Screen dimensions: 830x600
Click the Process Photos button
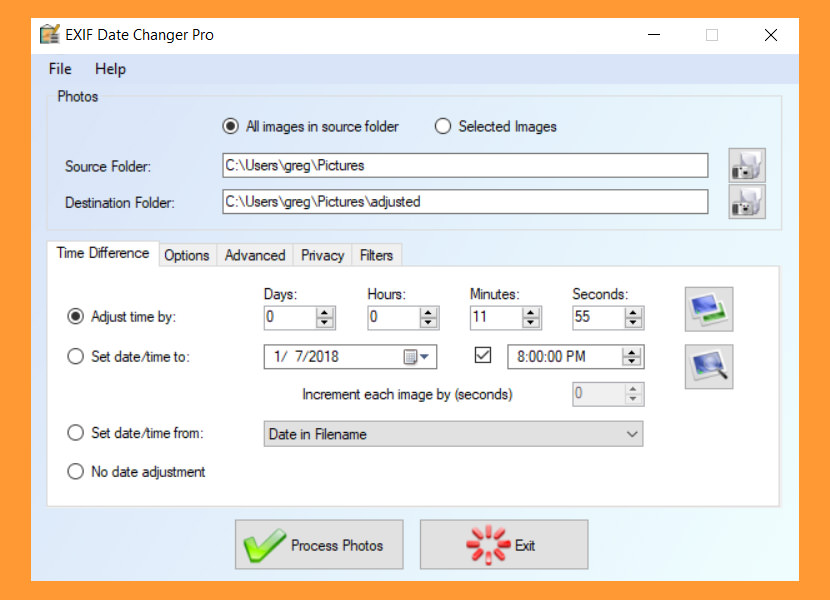(319, 545)
